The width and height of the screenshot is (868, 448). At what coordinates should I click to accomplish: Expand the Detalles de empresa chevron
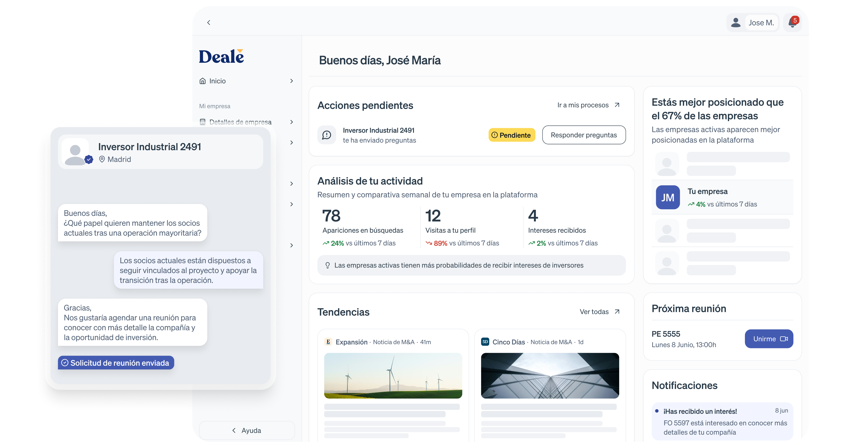(x=291, y=122)
